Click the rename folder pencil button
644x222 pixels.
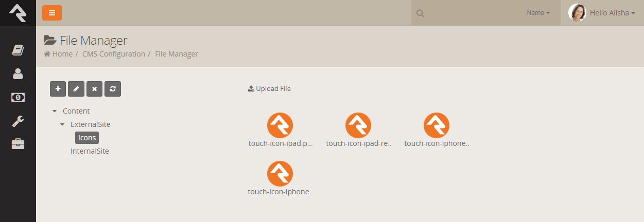(x=76, y=89)
